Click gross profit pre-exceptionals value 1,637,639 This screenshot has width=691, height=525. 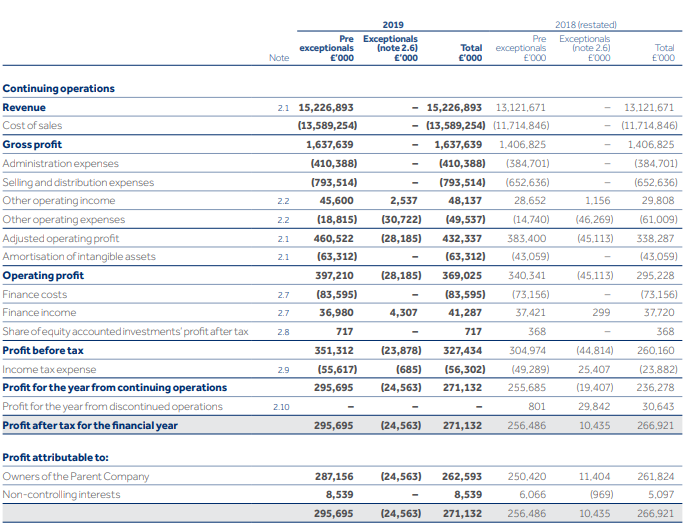click(x=330, y=145)
